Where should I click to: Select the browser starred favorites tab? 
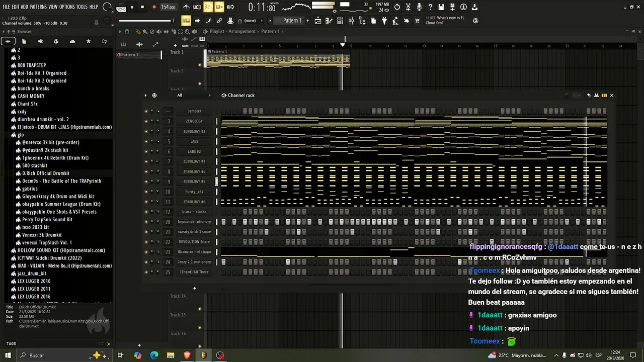click(89, 41)
